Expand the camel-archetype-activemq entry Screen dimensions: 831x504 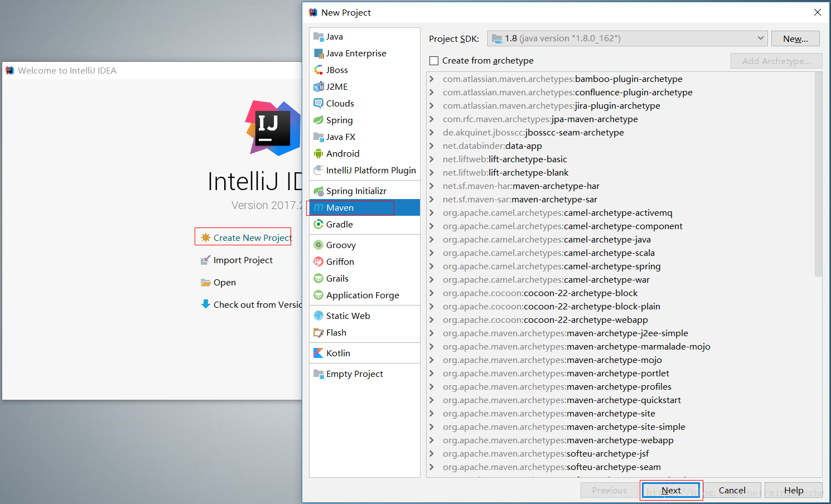click(x=432, y=213)
